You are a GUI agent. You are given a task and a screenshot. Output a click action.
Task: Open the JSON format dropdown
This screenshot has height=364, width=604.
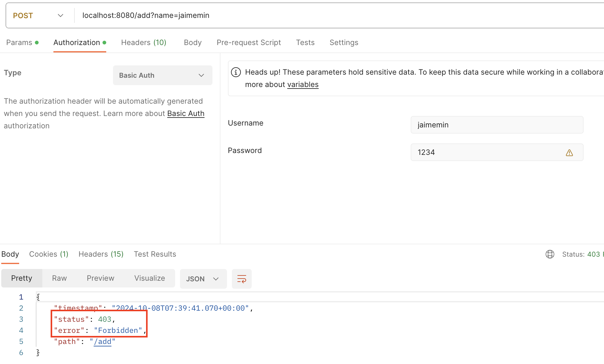tap(203, 279)
